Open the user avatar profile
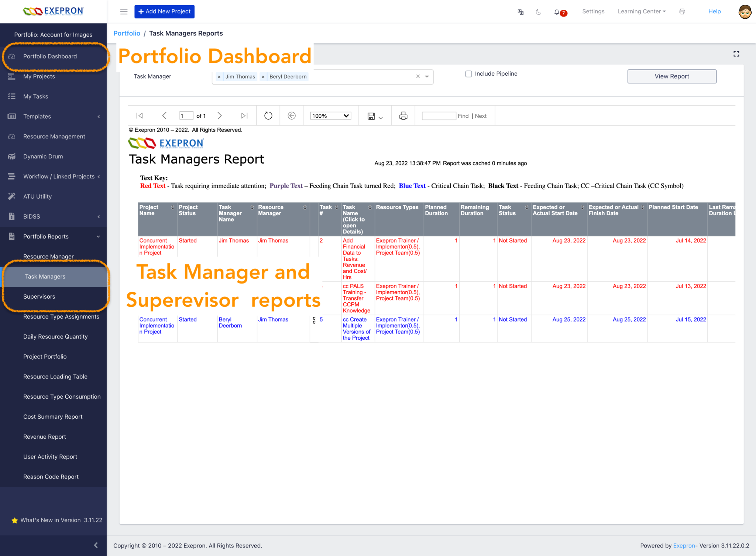 click(x=745, y=11)
